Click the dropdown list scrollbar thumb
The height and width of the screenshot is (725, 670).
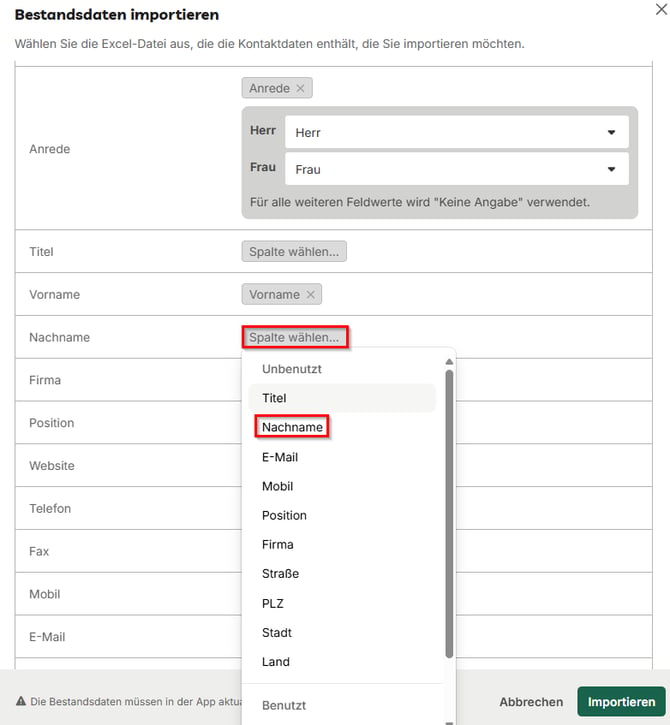pos(449,513)
